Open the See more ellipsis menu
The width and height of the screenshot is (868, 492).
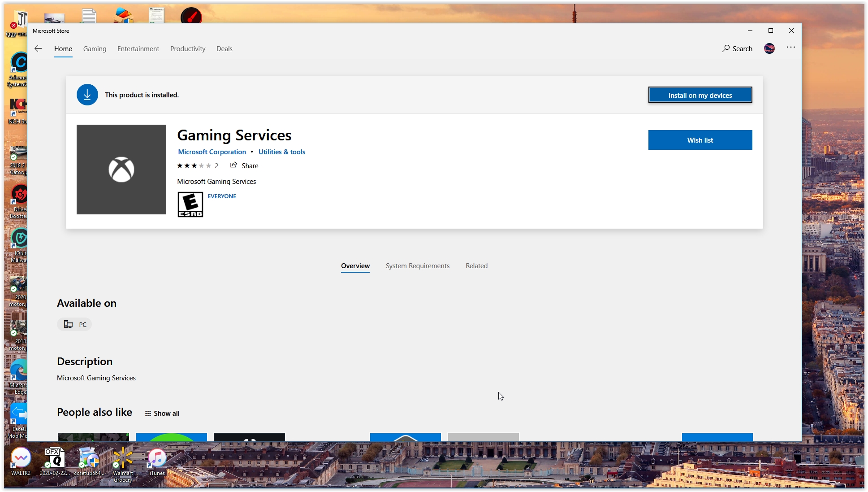pos(791,48)
